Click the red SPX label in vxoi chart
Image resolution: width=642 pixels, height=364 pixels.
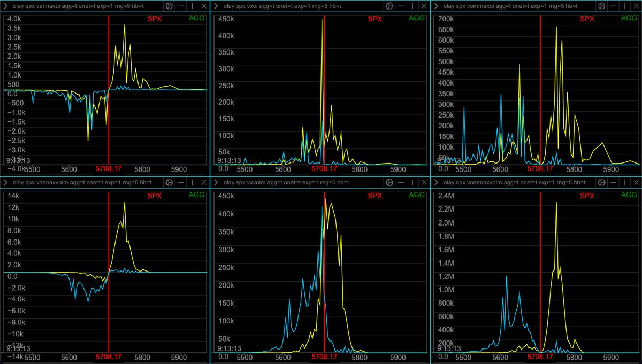[x=375, y=19]
